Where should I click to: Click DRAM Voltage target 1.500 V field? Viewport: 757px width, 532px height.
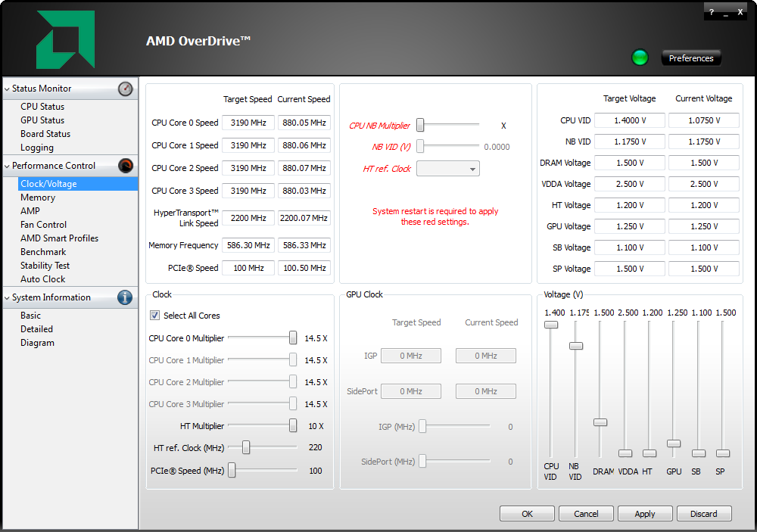630,163
